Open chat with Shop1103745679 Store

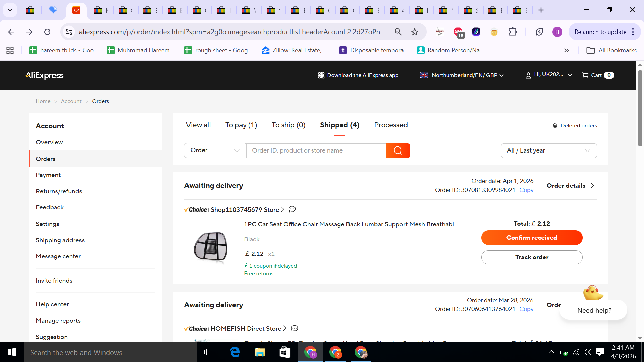(x=292, y=209)
